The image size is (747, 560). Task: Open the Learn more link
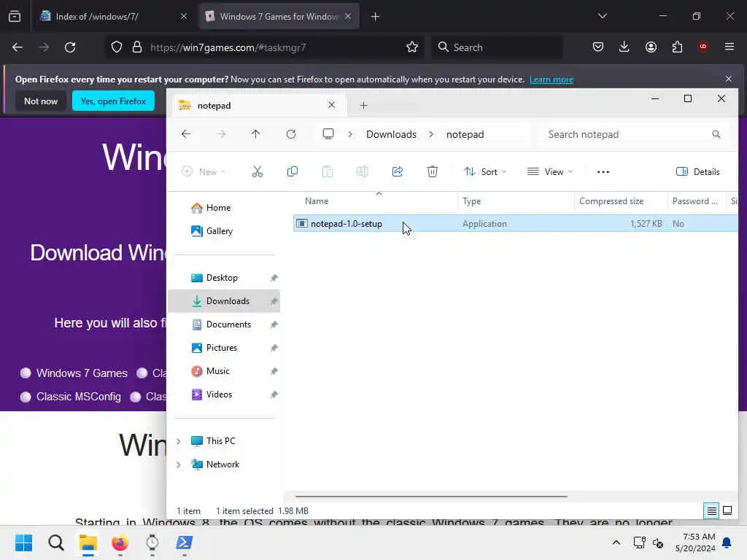pyautogui.click(x=551, y=79)
